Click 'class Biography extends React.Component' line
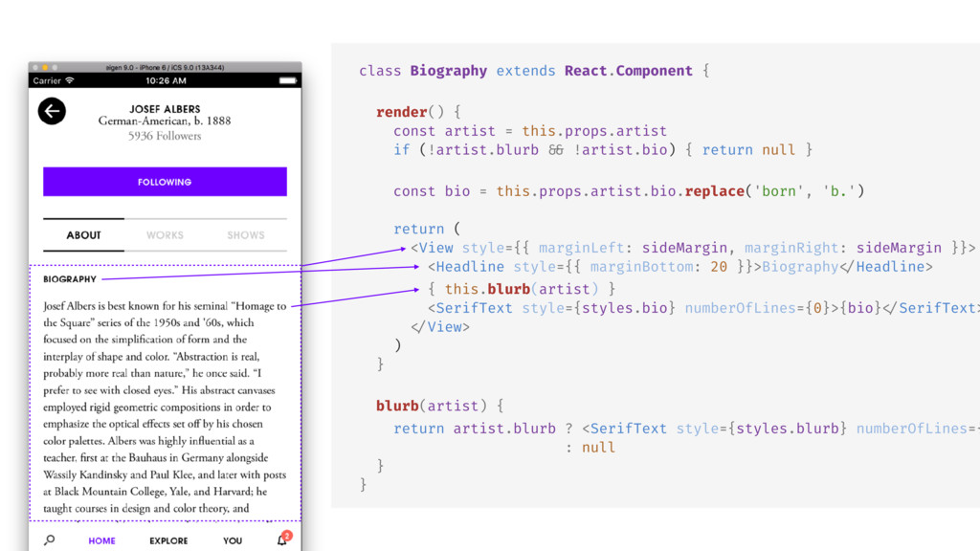Viewport: 980px width, 551px height. coord(534,71)
